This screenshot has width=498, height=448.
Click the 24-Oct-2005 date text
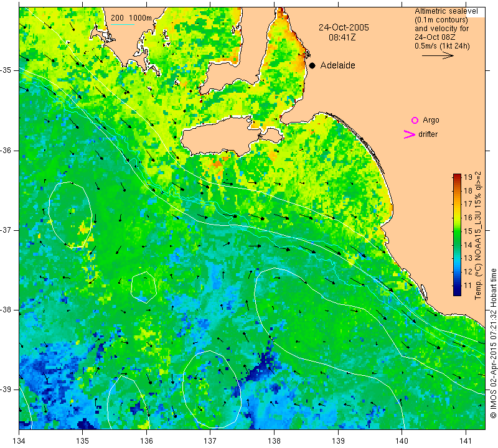(x=344, y=27)
